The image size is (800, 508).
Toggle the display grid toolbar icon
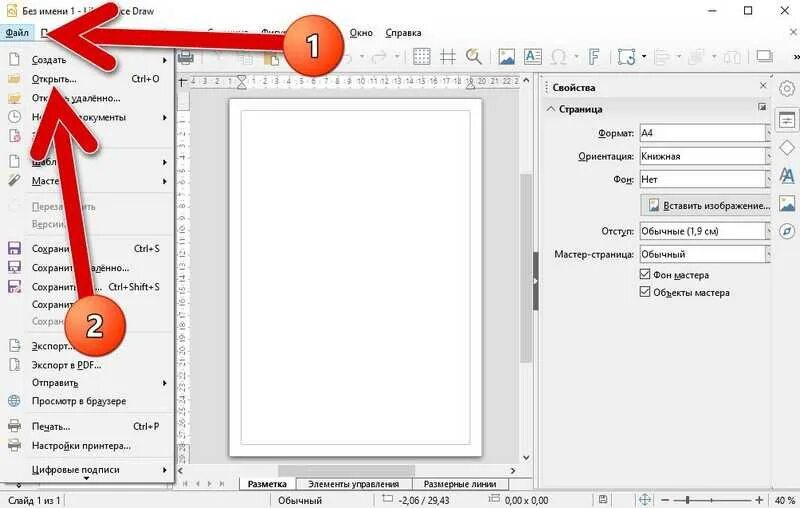click(x=421, y=56)
